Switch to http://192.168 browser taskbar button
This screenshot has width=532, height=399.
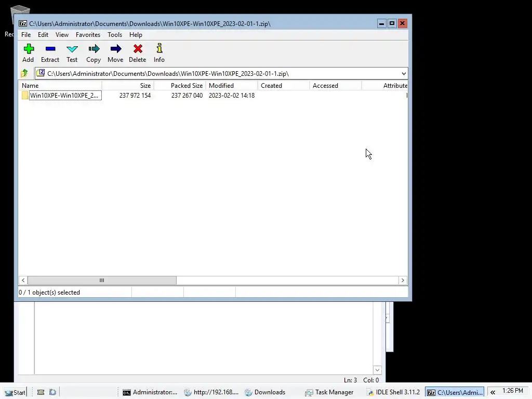point(211,392)
